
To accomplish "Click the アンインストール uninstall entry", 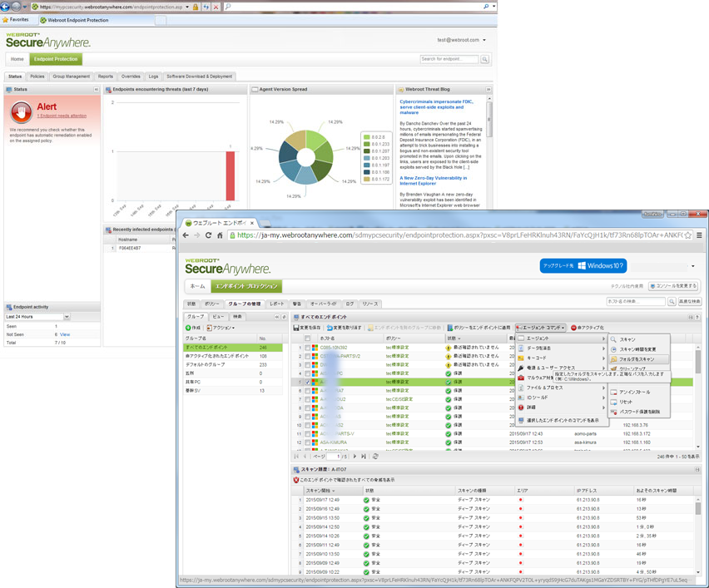I will tap(634, 392).
